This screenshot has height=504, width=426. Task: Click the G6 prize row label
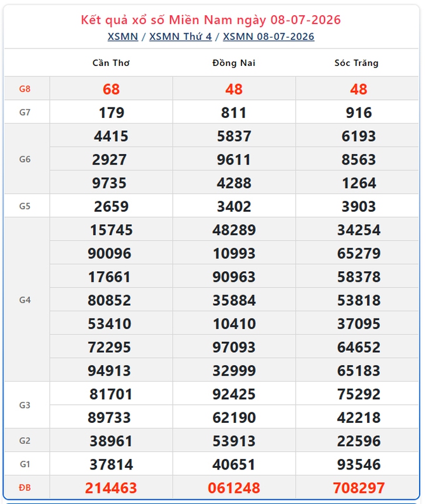point(25,159)
